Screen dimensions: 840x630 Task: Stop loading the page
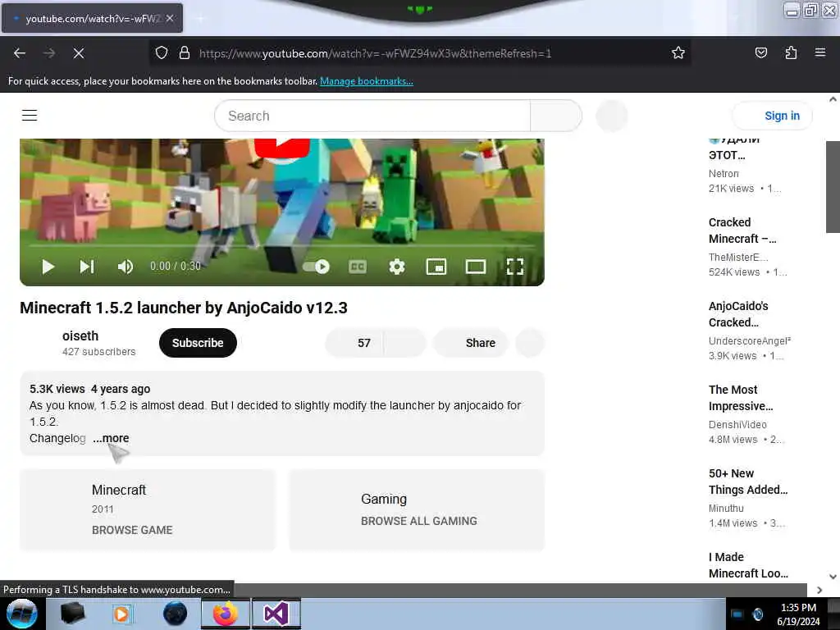pos(78,53)
